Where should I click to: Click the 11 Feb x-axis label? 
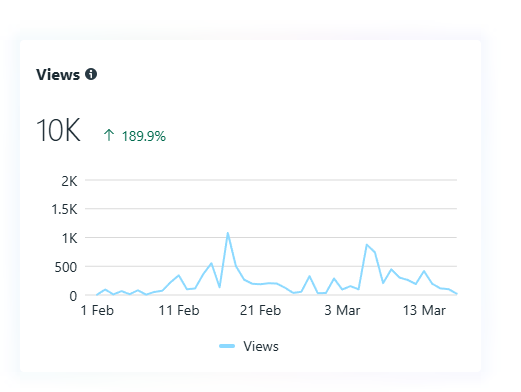point(179,310)
